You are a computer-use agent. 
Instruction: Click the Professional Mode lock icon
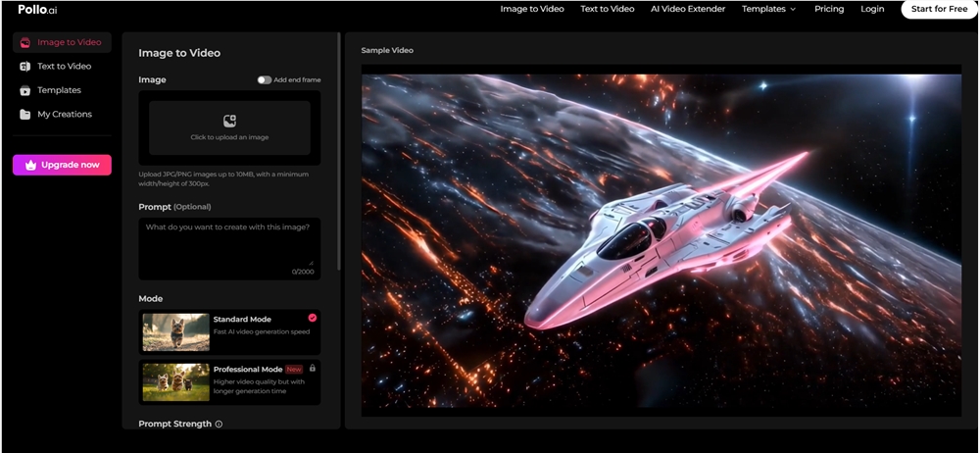pos(313,368)
